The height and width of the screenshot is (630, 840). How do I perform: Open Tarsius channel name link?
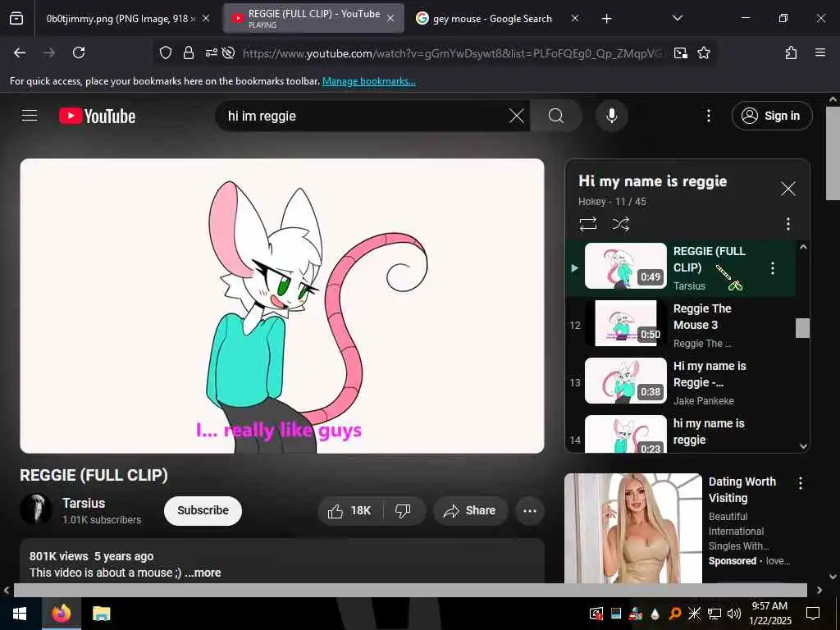pyautogui.click(x=84, y=503)
